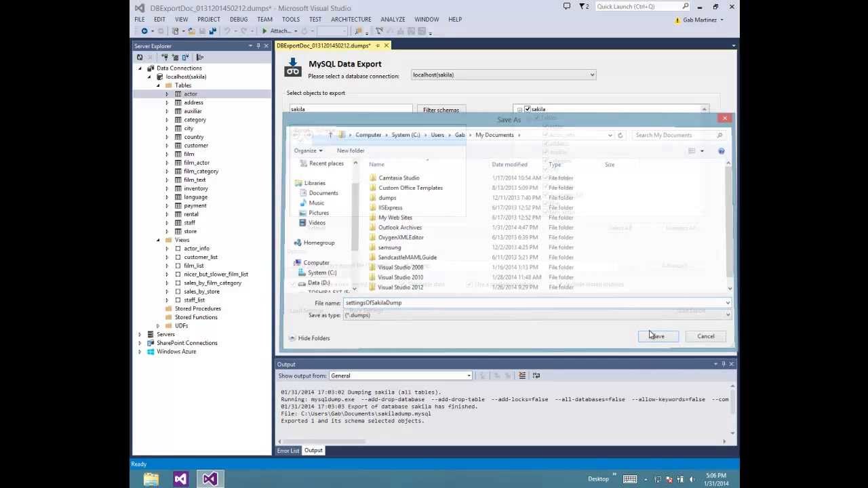Viewport: 868px width, 488px height.
Task: Click the green Start Attach play icon
Action: pyautogui.click(x=264, y=31)
